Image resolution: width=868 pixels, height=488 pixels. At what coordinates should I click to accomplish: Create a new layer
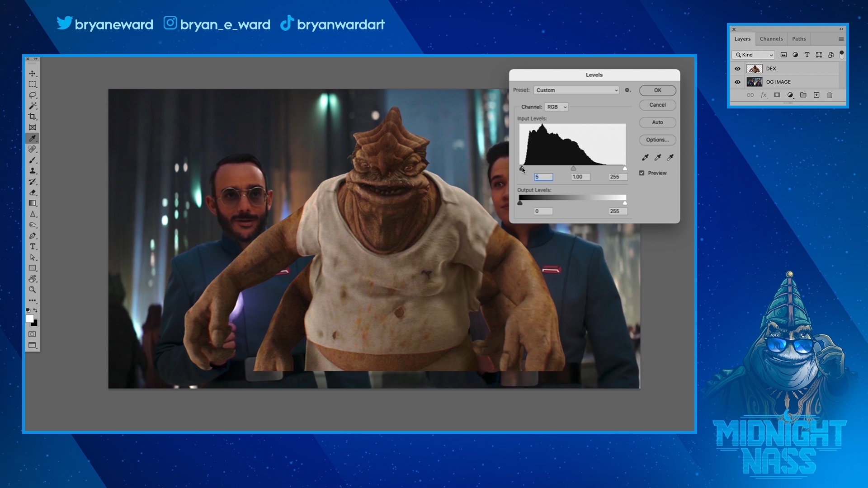(x=816, y=95)
